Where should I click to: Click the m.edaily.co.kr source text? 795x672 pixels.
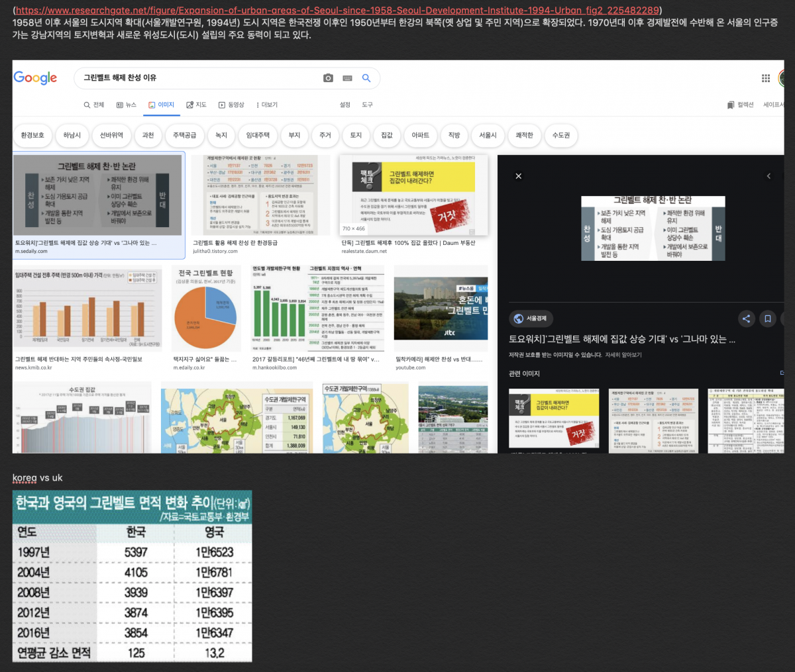click(x=189, y=367)
